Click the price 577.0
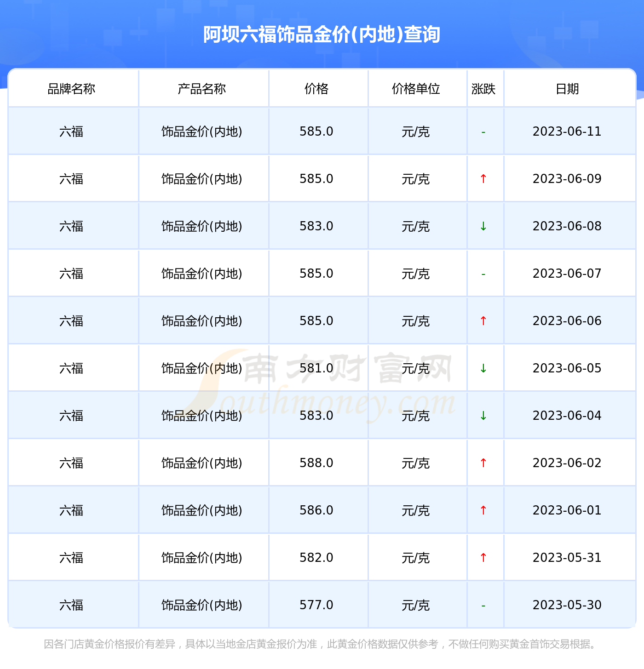Screen dimensions: 644x669 coord(316,605)
